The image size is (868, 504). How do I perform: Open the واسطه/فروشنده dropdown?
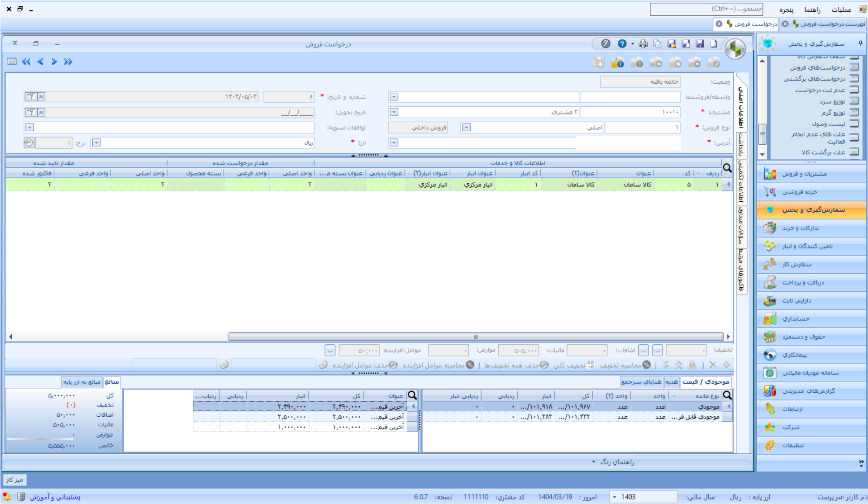(x=394, y=97)
